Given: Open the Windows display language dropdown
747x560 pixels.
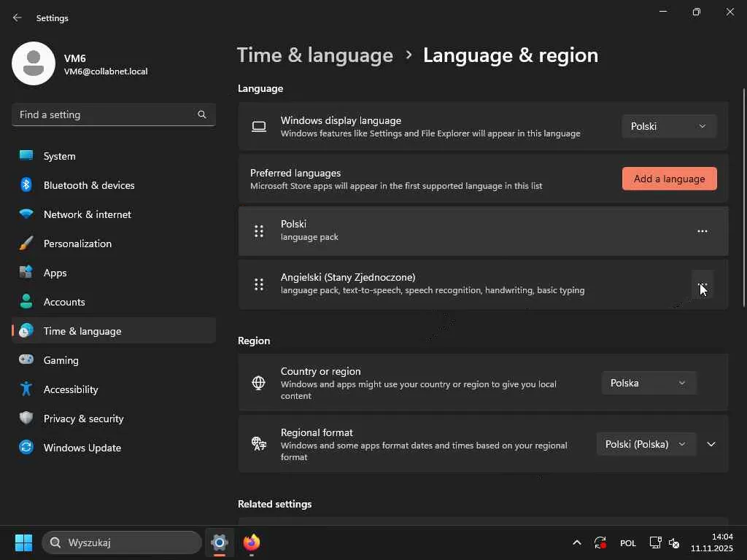Looking at the screenshot, I should tap(669, 126).
